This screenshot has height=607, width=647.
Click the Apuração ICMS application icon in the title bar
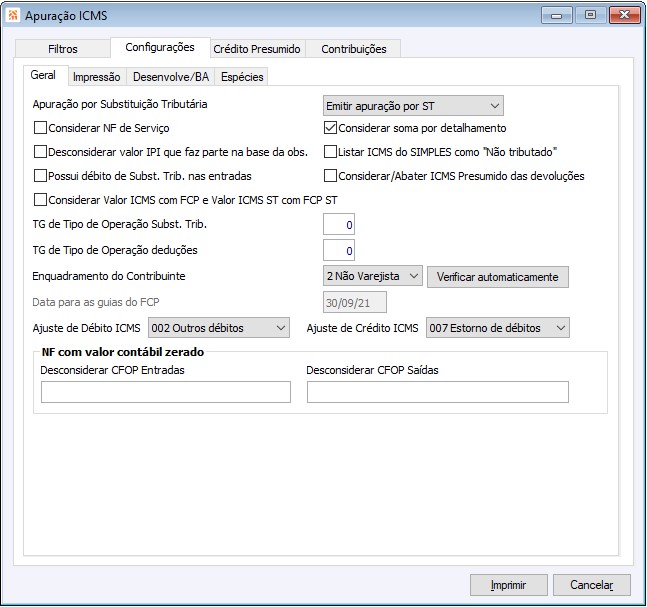coord(13,15)
